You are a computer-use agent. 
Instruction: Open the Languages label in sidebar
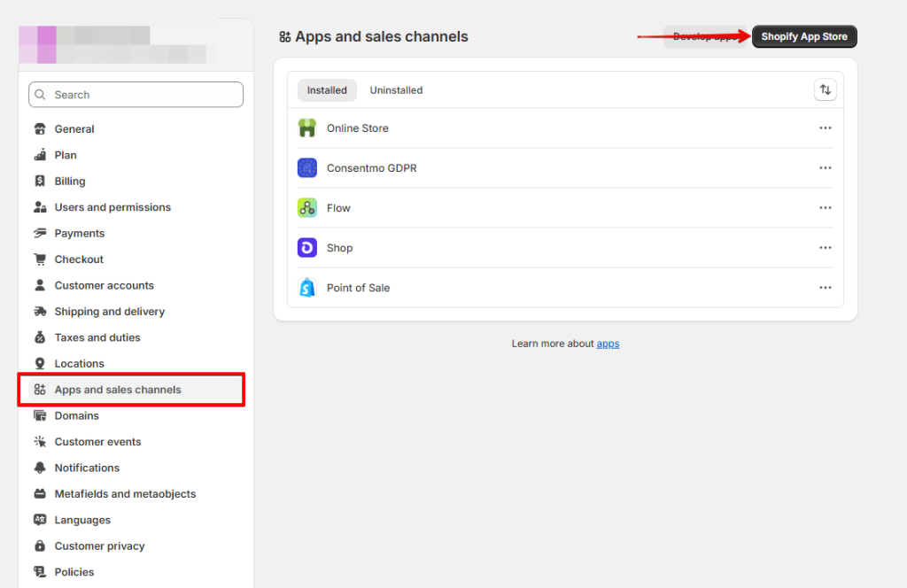point(82,519)
